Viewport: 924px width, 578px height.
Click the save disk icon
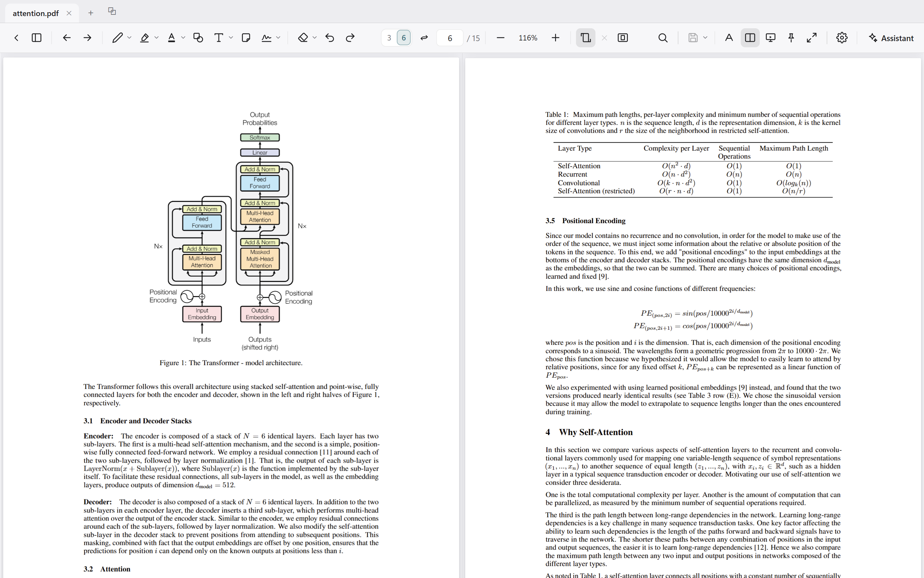click(693, 38)
